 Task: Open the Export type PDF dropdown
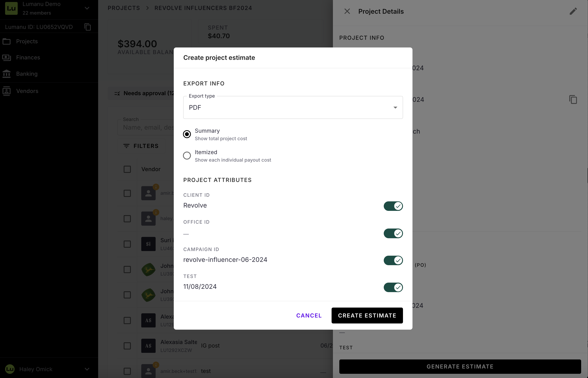(293, 108)
